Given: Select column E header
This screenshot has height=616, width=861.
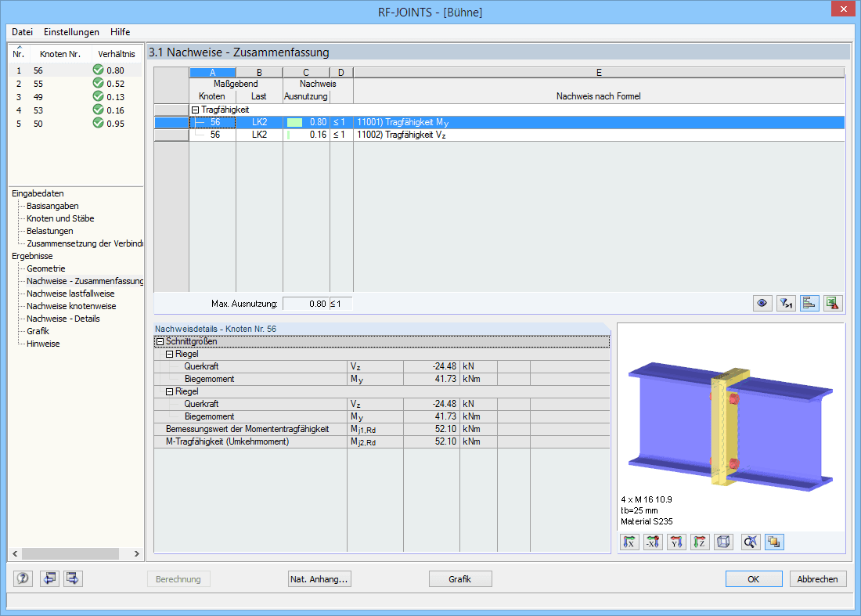Looking at the screenshot, I should tap(599, 73).
